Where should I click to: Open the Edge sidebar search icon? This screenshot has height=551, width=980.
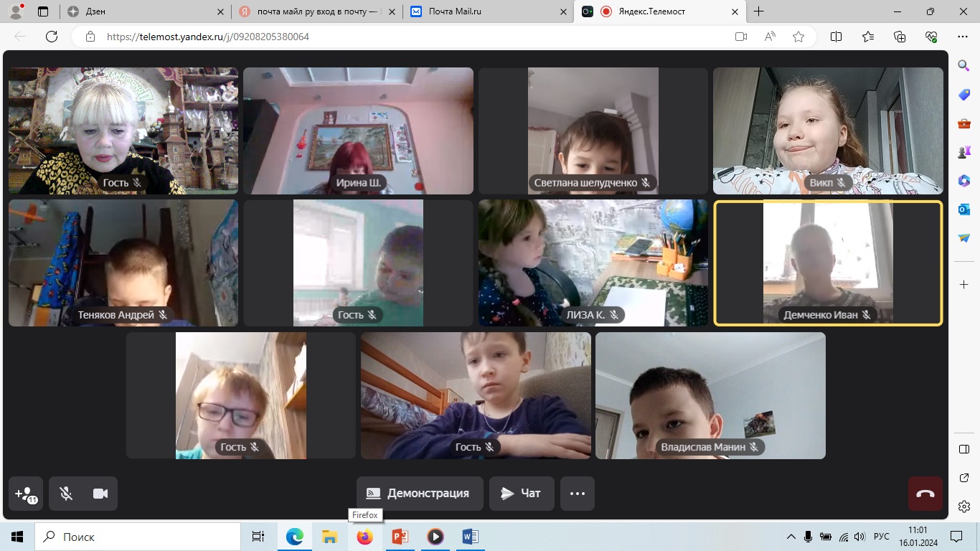(964, 66)
